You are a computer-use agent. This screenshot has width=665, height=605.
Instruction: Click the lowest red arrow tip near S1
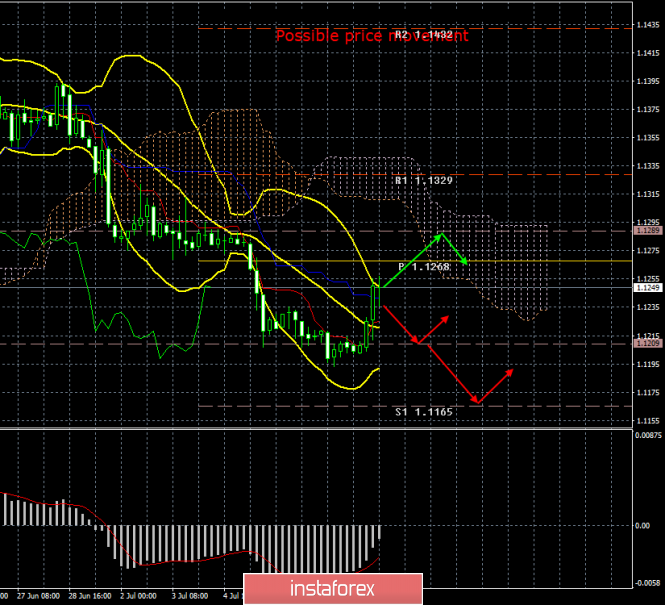[x=478, y=402]
